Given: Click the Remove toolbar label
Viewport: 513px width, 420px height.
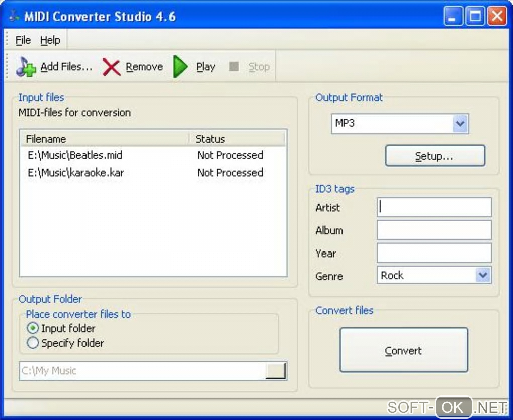Looking at the screenshot, I should [144, 67].
